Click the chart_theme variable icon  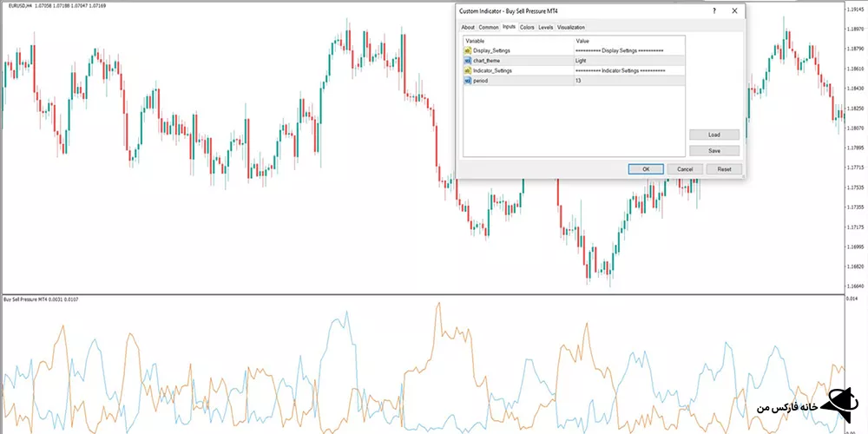tap(468, 61)
